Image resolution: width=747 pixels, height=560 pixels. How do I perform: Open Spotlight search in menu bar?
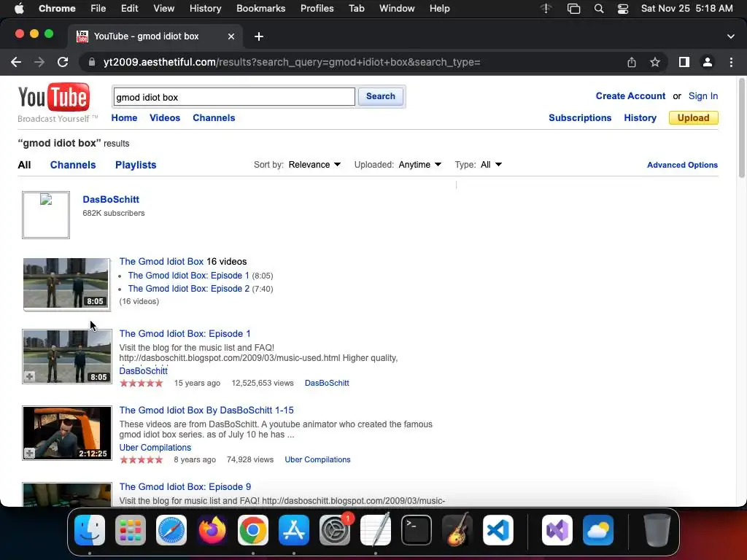pyautogui.click(x=599, y=9)
